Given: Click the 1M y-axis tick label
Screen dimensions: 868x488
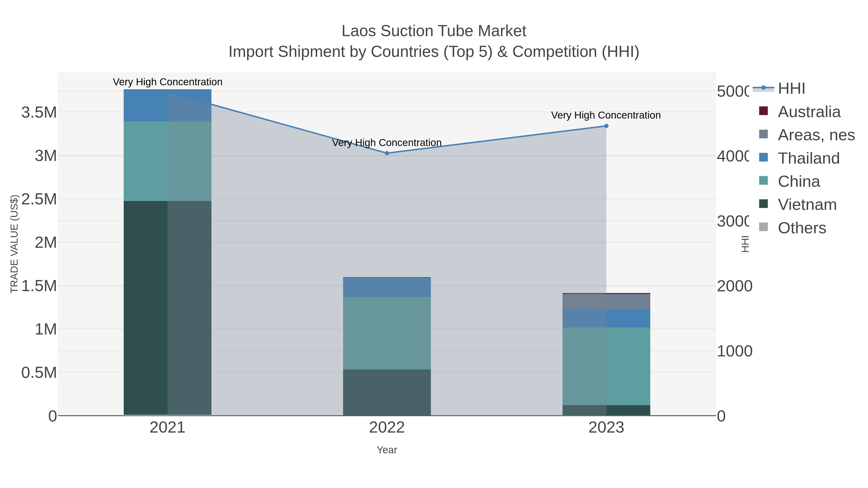Looking at the screenshot, I should point(46,329).
